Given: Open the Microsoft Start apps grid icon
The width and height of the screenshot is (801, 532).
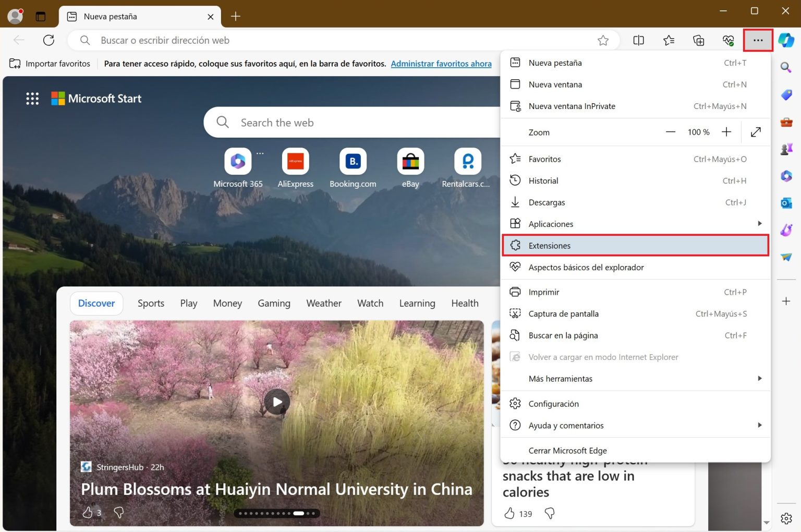Looking at the screenshot, I should pos(32,99).
